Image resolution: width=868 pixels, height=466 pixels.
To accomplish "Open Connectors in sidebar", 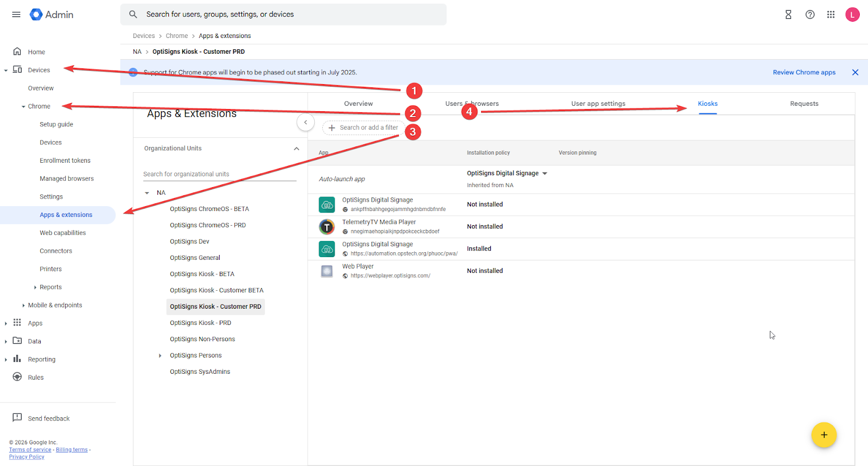I will click(56, 251).
